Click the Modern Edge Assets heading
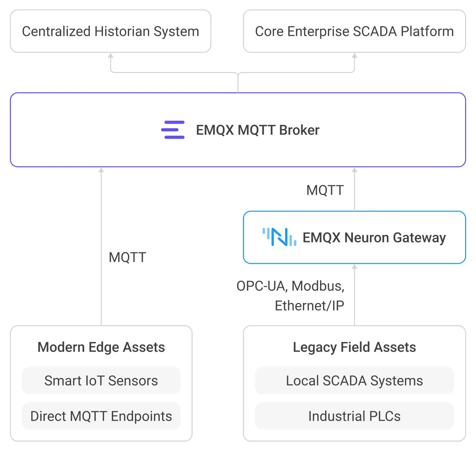 point(101,347)
